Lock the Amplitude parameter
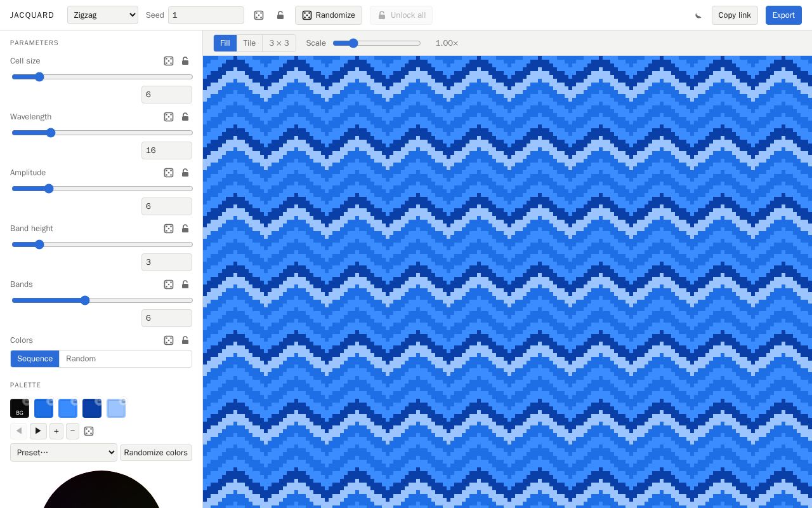This screenshot has width=812, height=508. [185, 173]
